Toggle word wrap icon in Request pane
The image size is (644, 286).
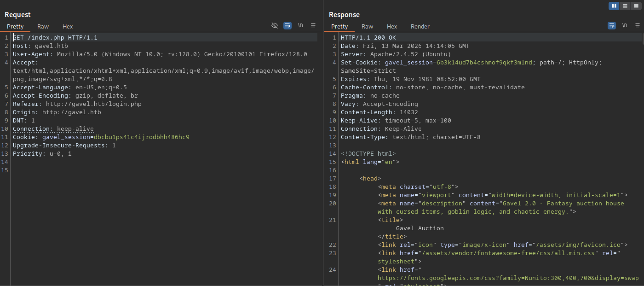coord(287,25)
